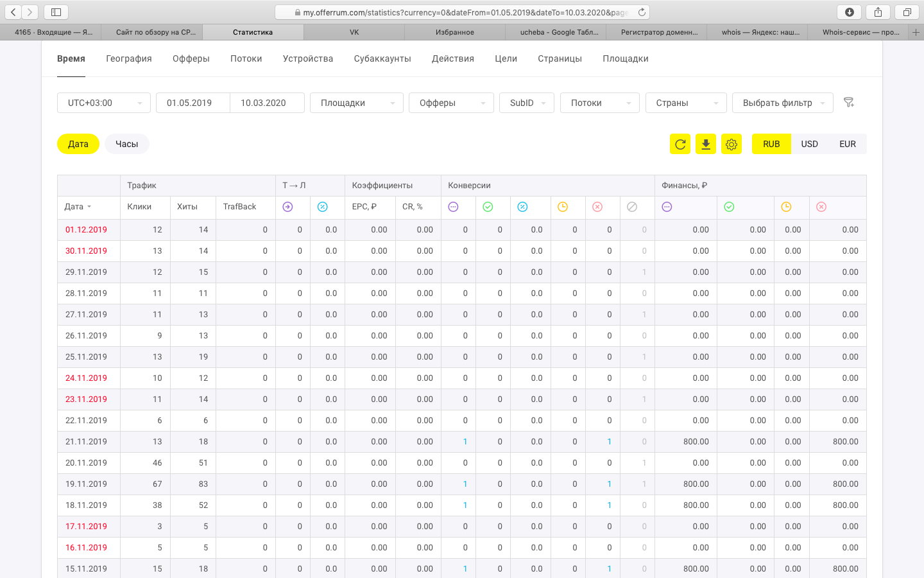The height and width of the screenshot is (578, 924).
Task: Open the table settings gear
Action: pos(732,144)
